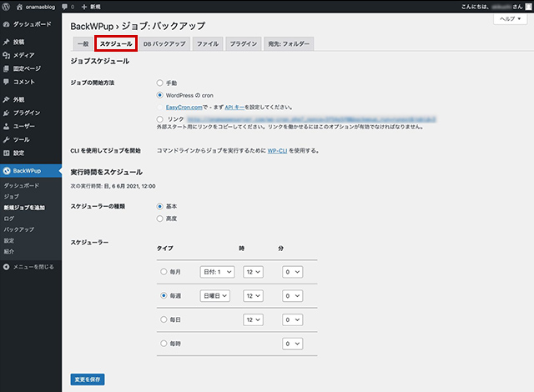This screenshot has width=534, height=392.
Task: Switch to the ファイル tab
Action: [208, 44]
